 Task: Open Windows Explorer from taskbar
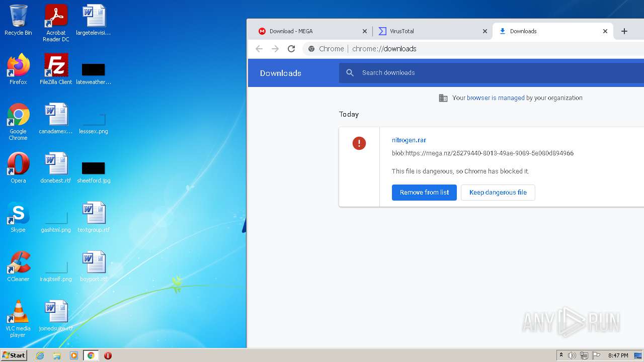click(57, 355)
